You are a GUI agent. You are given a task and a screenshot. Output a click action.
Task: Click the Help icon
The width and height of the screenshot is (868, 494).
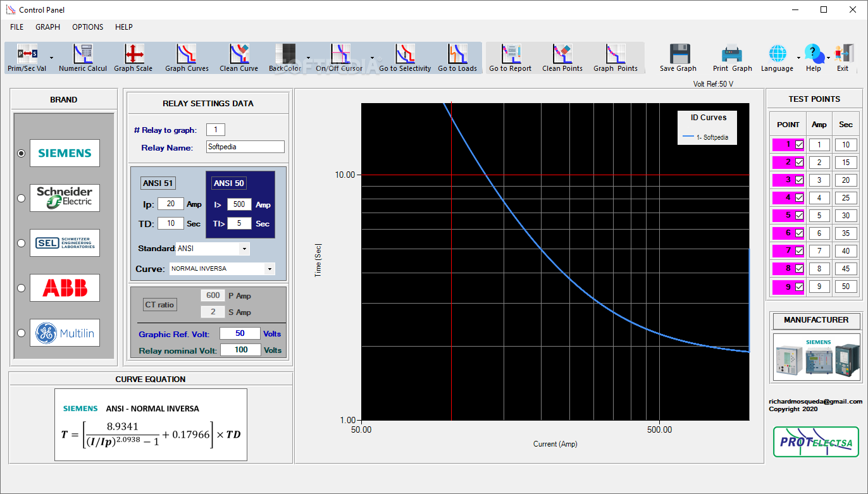[x=813, y=53]
